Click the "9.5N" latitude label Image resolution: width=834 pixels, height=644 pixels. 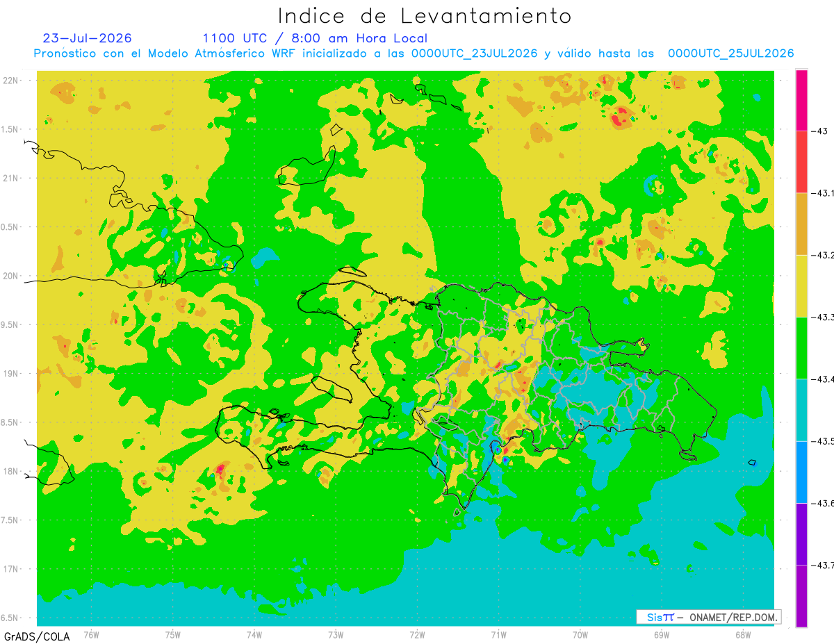coord(10,324)
